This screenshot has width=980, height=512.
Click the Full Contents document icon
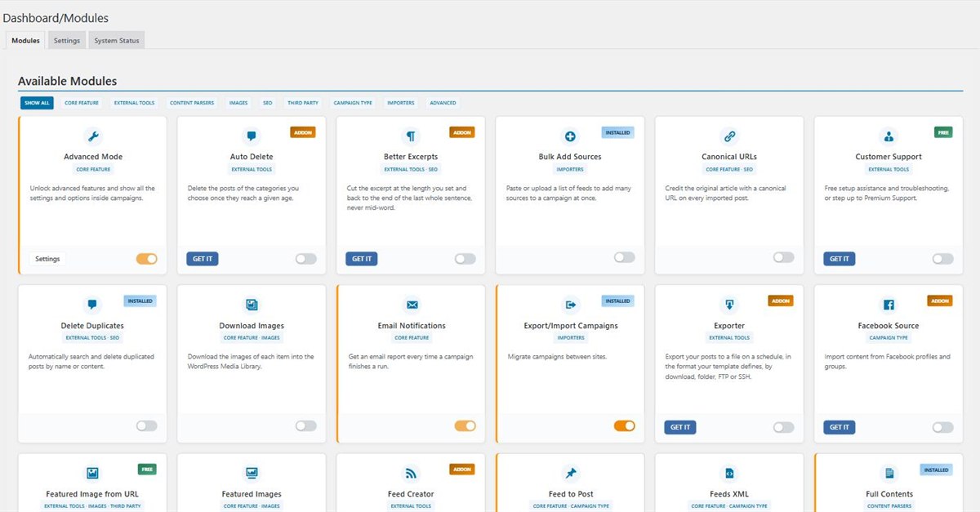point(889,473)
